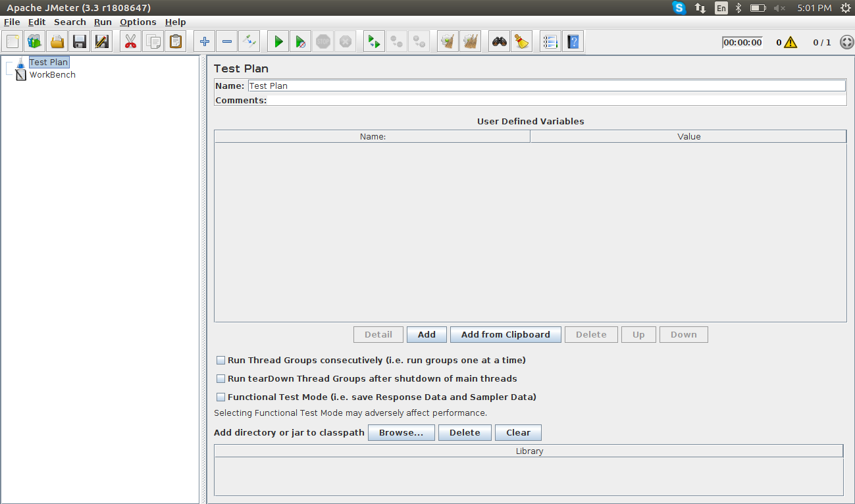
Task: Create a new test plan via toolbar icon
Action: tap(13, 42)
